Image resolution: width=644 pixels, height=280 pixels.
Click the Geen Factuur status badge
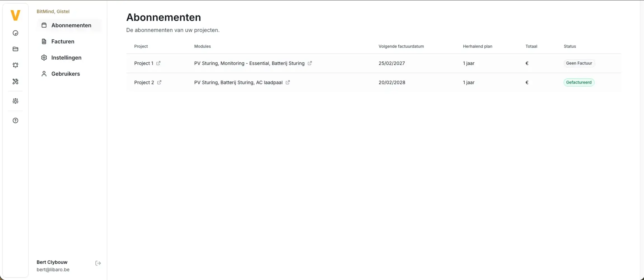[579, 63]
